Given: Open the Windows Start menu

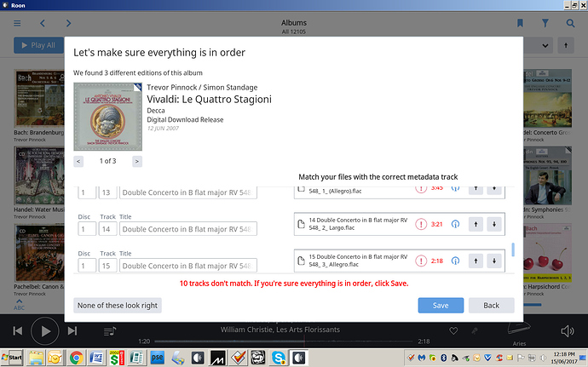Looking at the screenshot, I should [12, 358].
